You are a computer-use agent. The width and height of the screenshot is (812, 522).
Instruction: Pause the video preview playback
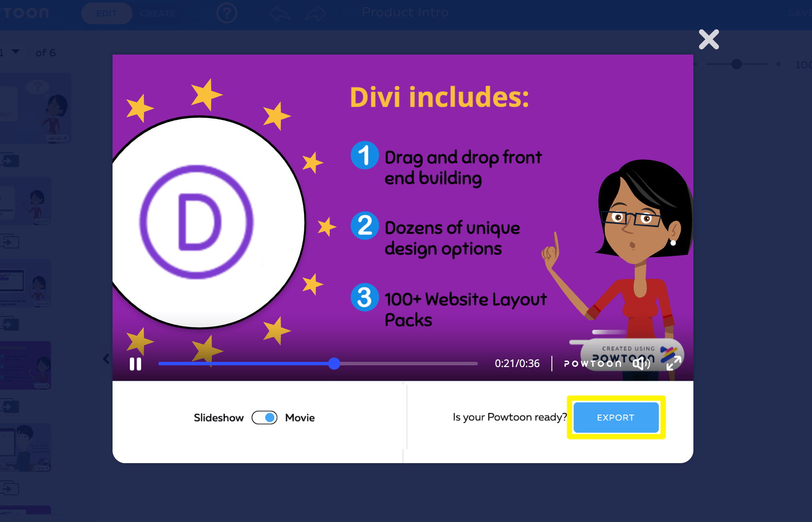135,364
